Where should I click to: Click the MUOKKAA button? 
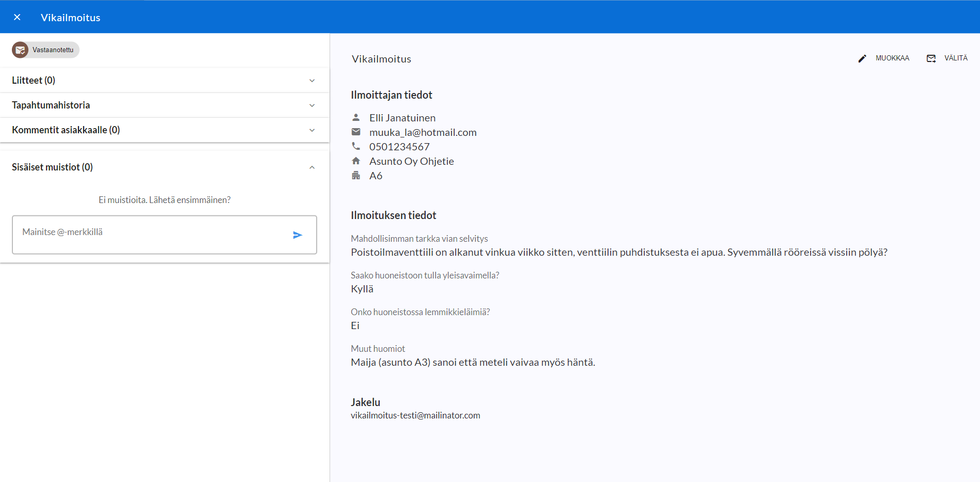892,58
